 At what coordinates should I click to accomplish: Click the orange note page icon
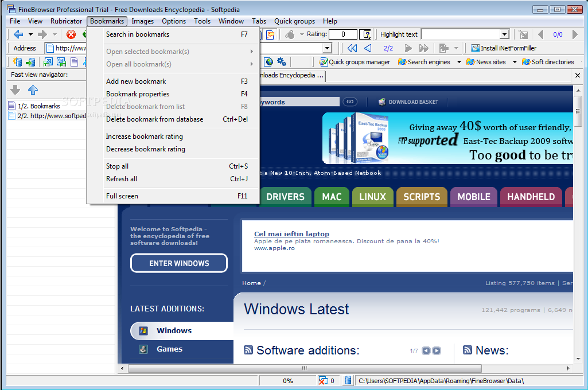pyautogui.click(x=270, y=35)
